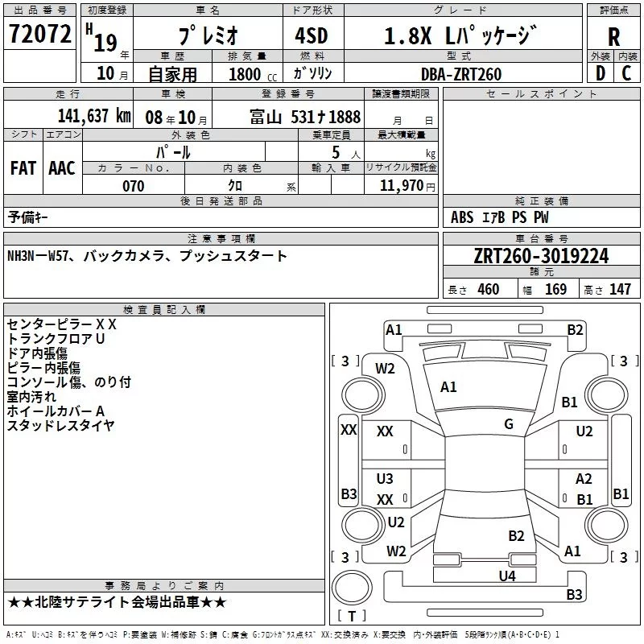This screenshot has height=644, width=644.
Task: Click color number 070
Action: (x=134, y=186)
